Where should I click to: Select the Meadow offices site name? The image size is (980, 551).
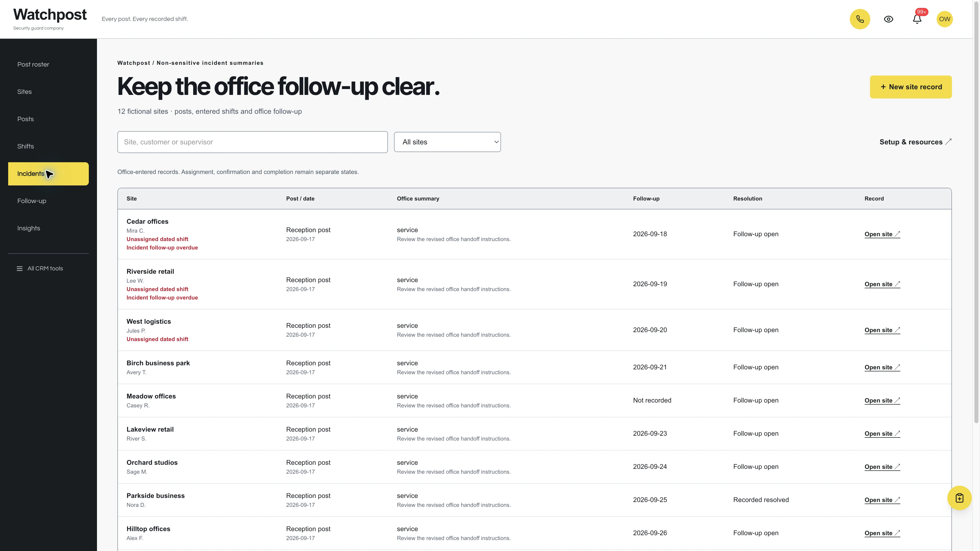click(x=151, y=396)
